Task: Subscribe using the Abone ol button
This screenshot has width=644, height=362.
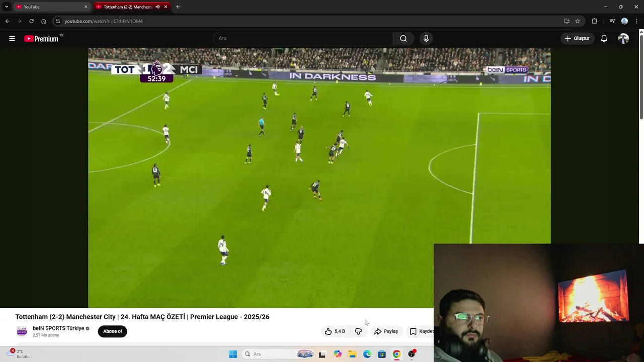Action: pyautogui.click(x=112, y=331)
